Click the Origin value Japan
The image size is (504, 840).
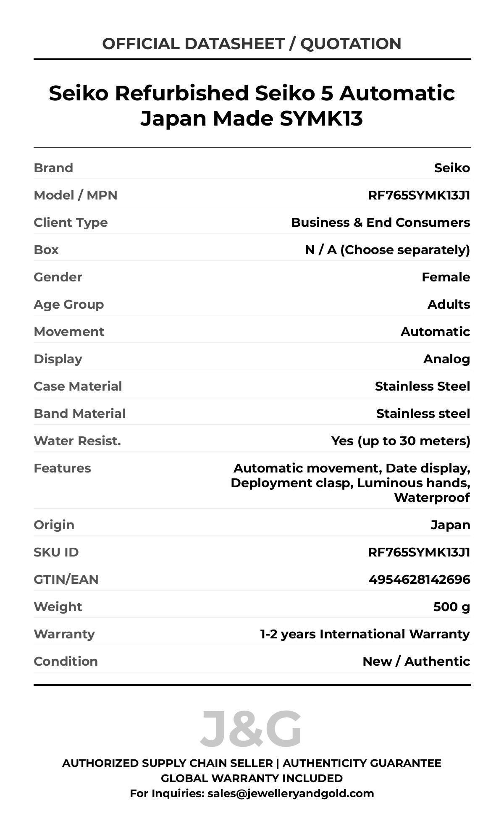click(x=450, y=525)
